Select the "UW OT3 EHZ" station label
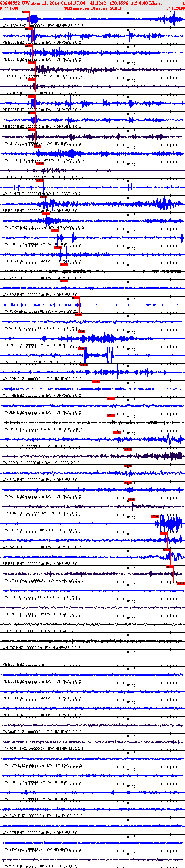This screenshot has width=185, height=868. coord(13,446)
